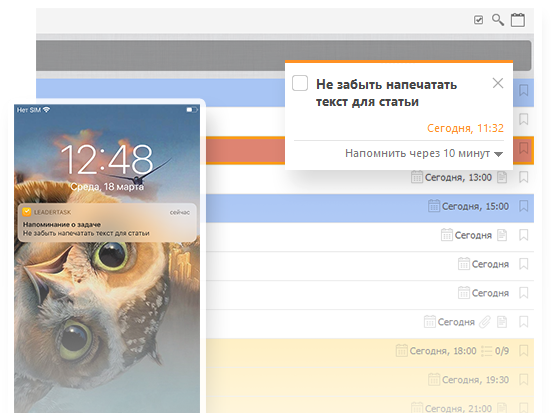This screenshot has width=551, height=413.
Task: Click calendar icon beside 'Сегодня, 15:00'
Action: click(434, 206)
